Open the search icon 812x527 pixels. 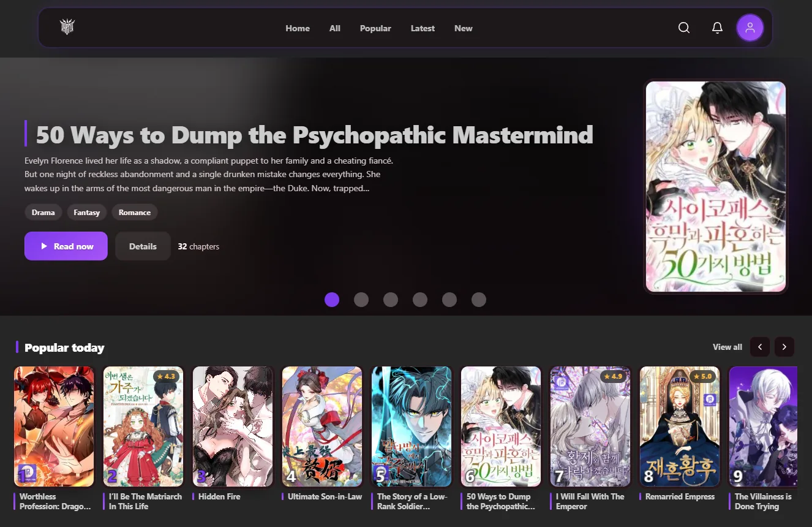pos(684,28)
